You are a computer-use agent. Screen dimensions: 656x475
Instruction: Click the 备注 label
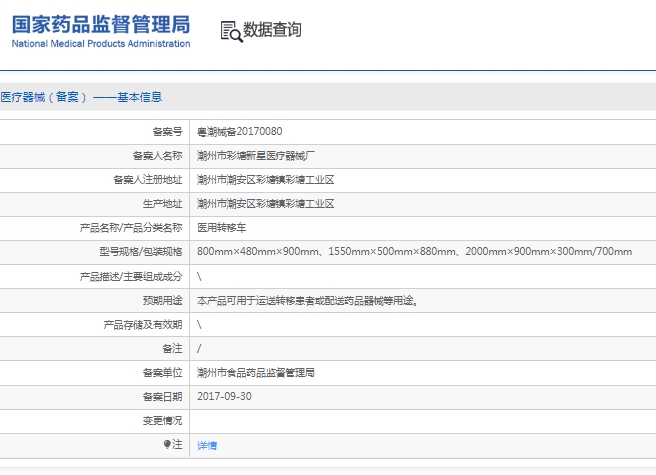click(172, 349)
